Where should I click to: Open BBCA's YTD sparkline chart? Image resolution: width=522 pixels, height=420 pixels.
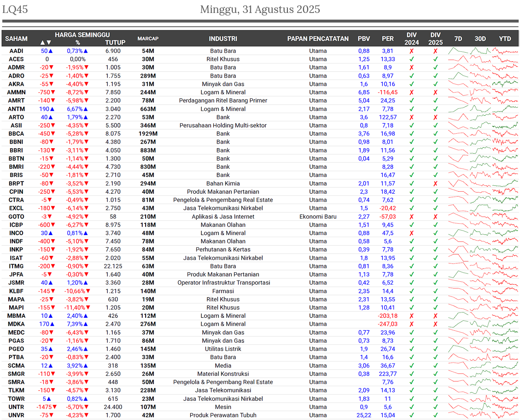point(505,134)
